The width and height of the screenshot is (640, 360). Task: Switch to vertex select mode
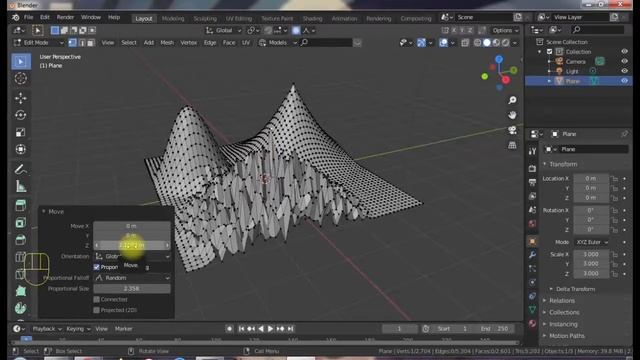[x=72, y=42]
